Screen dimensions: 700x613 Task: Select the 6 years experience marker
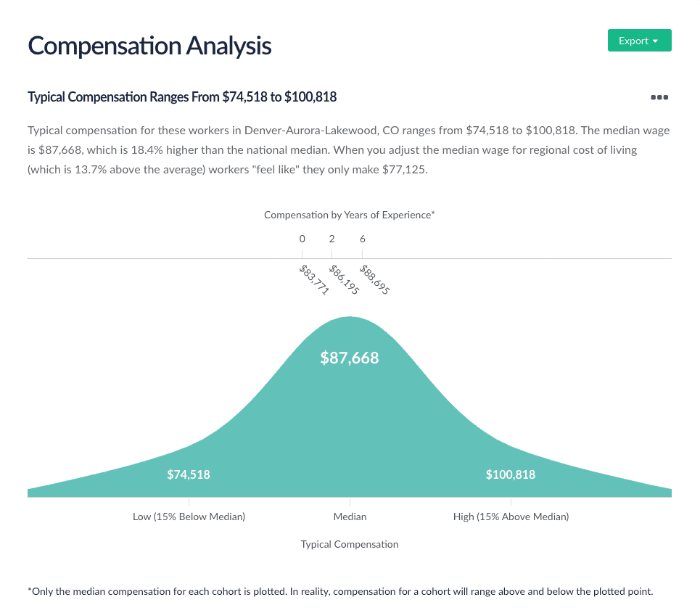point(363,239)
